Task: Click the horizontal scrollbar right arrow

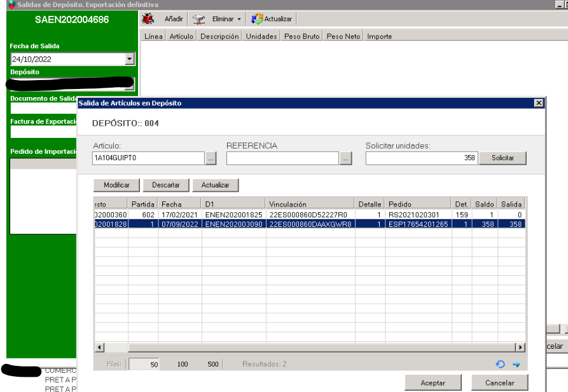Action: pos(520,348)
